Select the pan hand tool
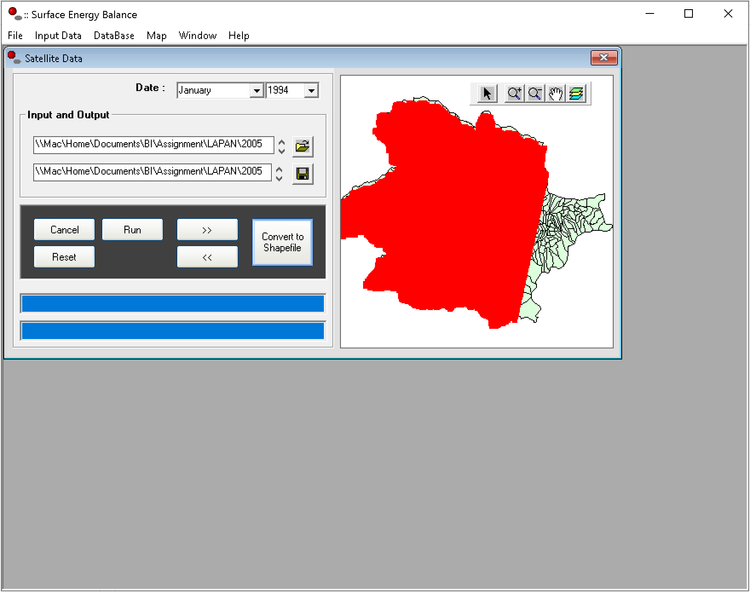The image size is (750, 592). coord(556,93)
